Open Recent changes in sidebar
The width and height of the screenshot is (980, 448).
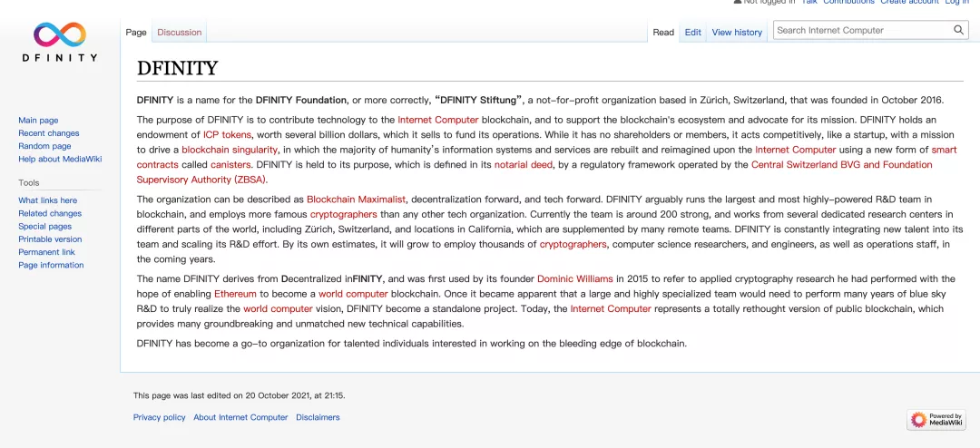click(49, 133)
